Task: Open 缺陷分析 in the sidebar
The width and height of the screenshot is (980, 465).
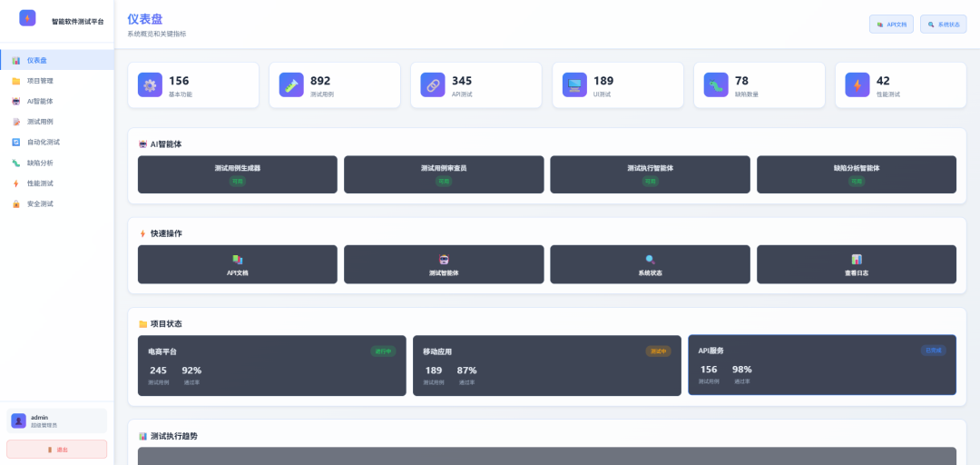Action: click(57, 163)
